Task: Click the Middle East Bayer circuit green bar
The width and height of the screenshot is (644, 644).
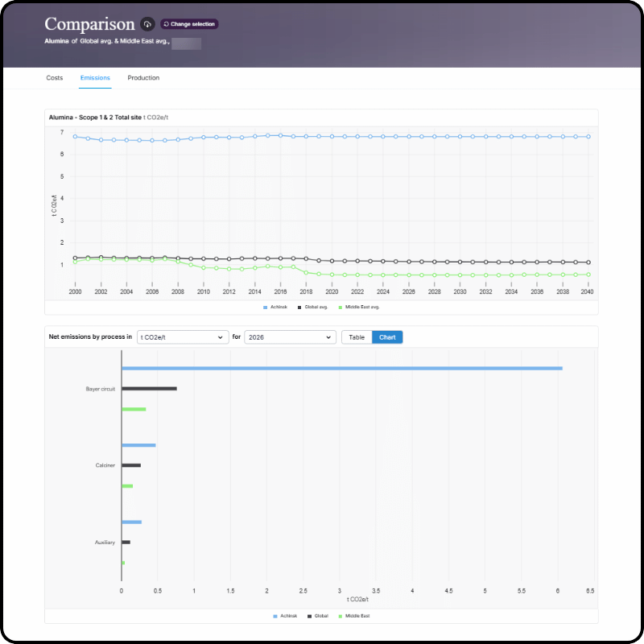Action: 134,409
